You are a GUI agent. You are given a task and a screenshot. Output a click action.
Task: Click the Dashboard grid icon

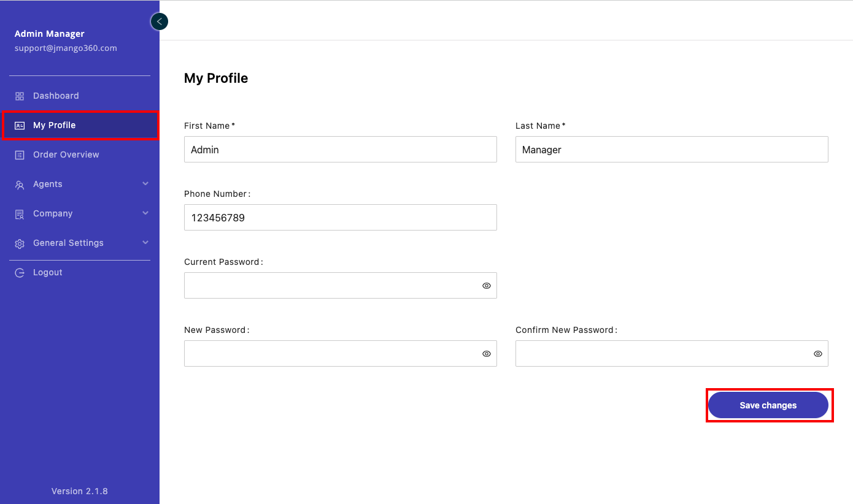click(x=20, y=96)
